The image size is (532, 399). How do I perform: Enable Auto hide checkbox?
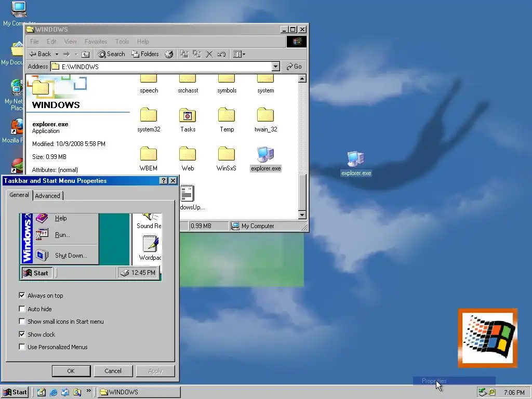[22, 309]
